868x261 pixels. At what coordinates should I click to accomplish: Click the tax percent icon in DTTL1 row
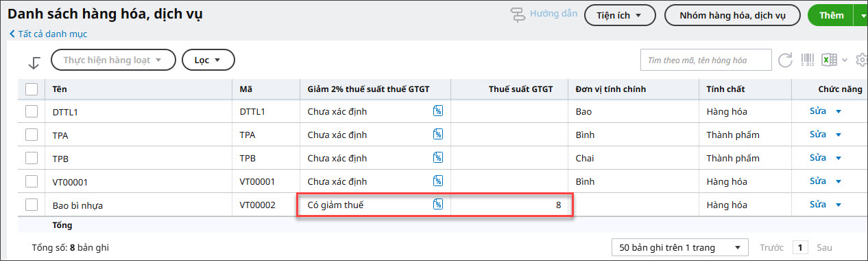pos(438,111)
